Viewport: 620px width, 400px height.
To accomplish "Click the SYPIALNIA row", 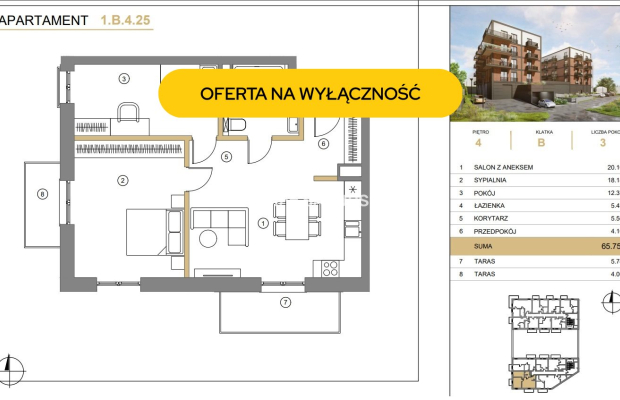I will point(535,180).
